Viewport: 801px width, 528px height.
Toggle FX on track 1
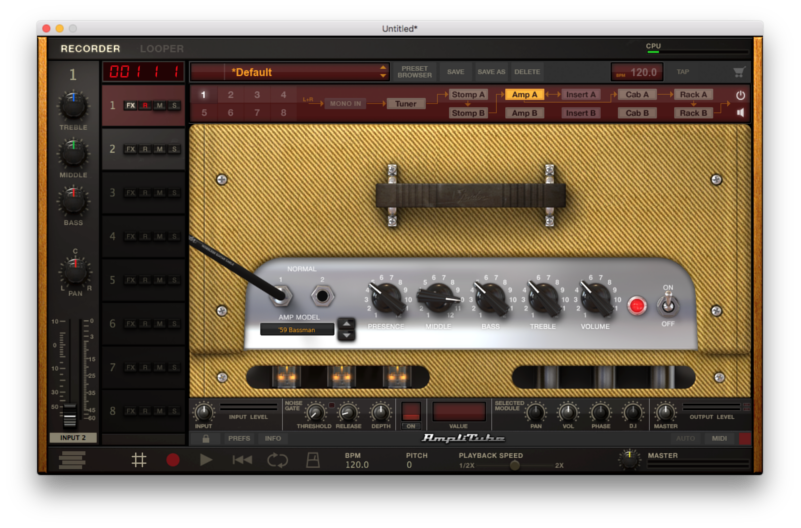click(131, 106)
